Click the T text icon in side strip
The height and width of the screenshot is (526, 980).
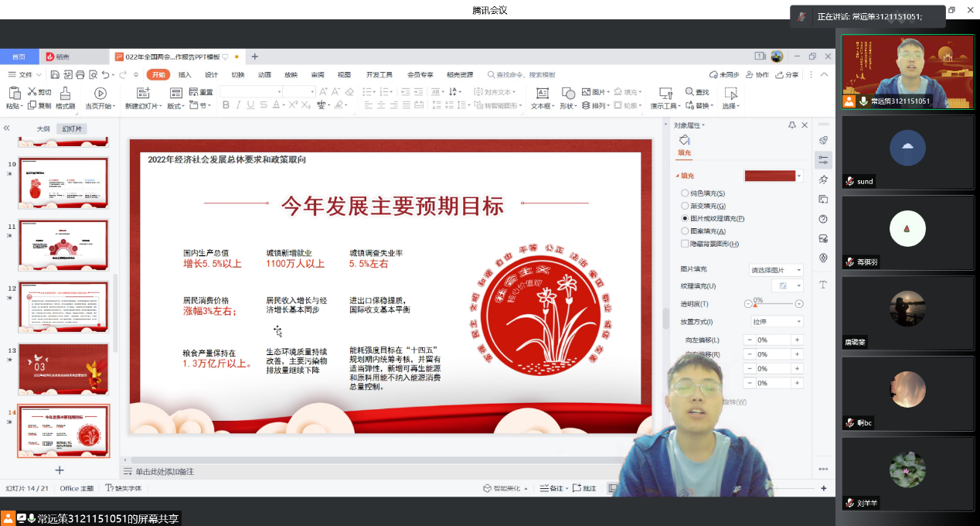(823, 285)
